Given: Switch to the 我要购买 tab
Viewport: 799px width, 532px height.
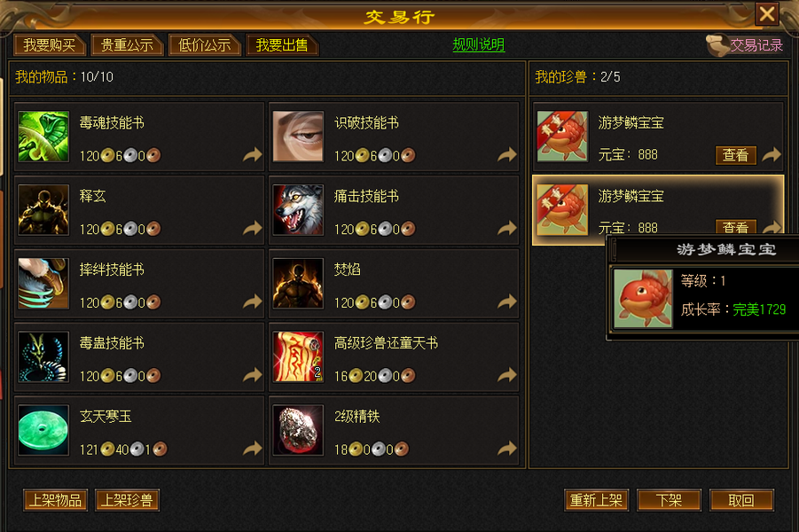Looking at the screenshot, I should tap(50, 45).
